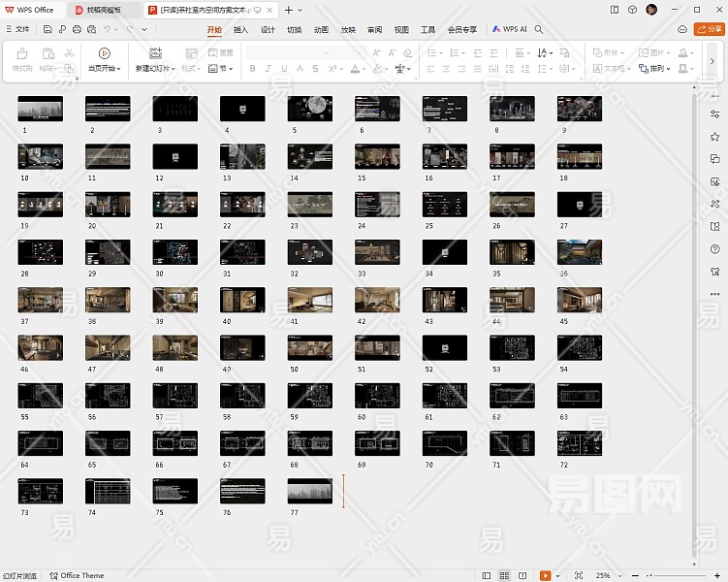Viewport: 728px width, 582px height.
Task: Switch to the 插入 ribbon tab
Action: [x=241, y=29]
